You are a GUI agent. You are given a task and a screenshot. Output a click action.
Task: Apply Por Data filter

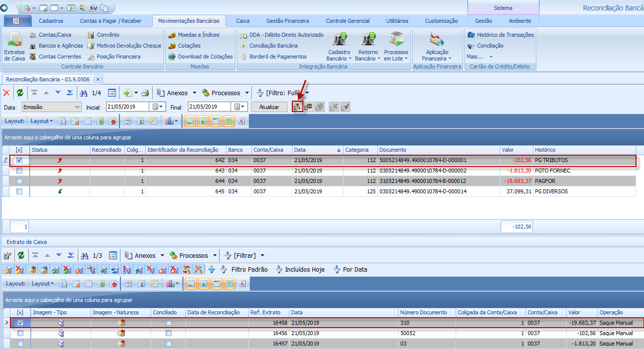[350, 270]
